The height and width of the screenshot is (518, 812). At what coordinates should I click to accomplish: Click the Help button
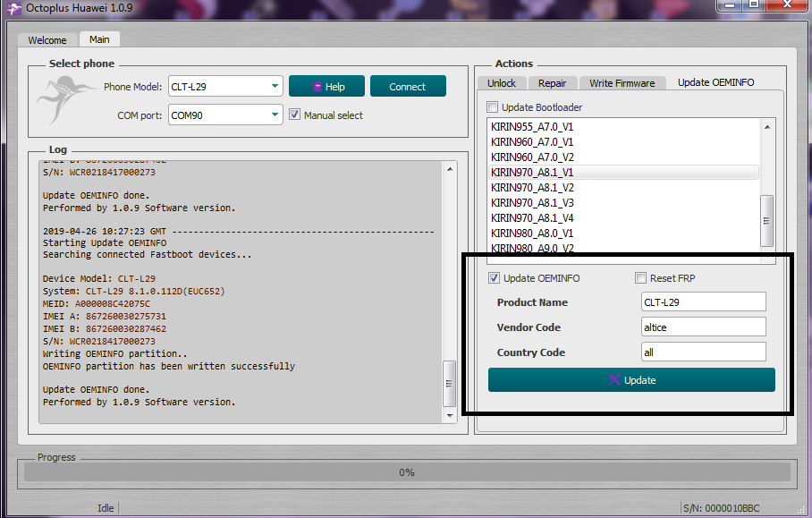pos(326,87)
